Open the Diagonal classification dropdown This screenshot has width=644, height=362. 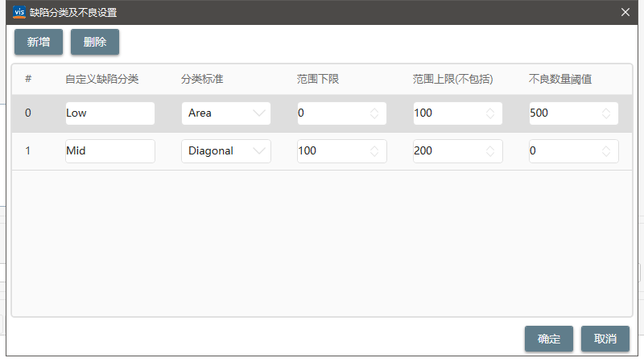[x=226, y=151]
